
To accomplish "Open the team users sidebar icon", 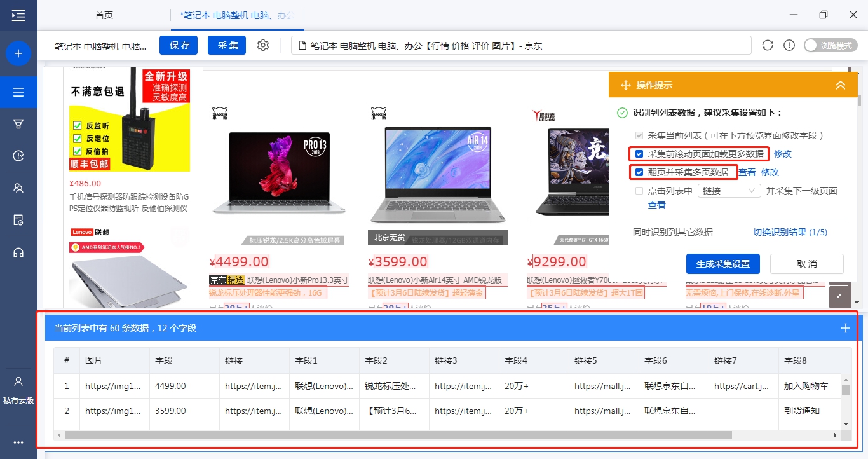I will (18, 188).
